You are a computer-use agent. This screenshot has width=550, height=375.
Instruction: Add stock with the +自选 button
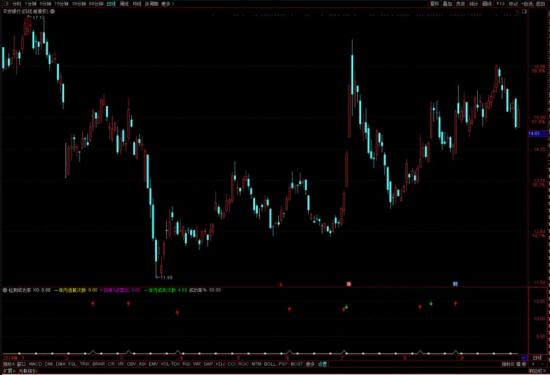point(527,4)
